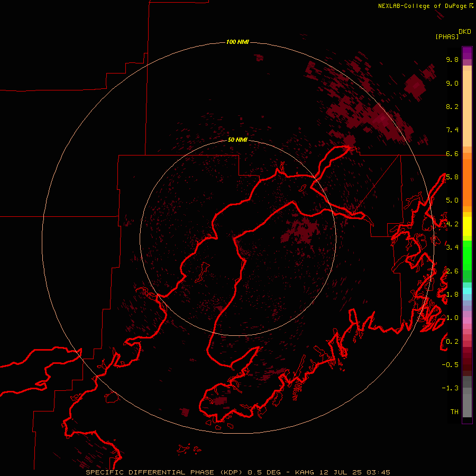476x476 pixels.
Task: Select the 9.8 value on the color scale
Action: (452, 59)
